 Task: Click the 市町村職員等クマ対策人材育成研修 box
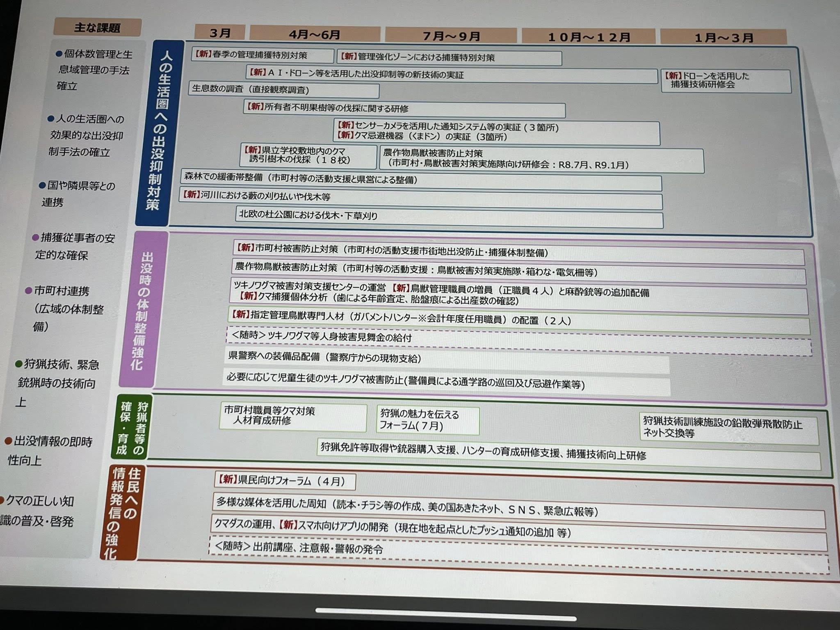click(x=292, y=416)
